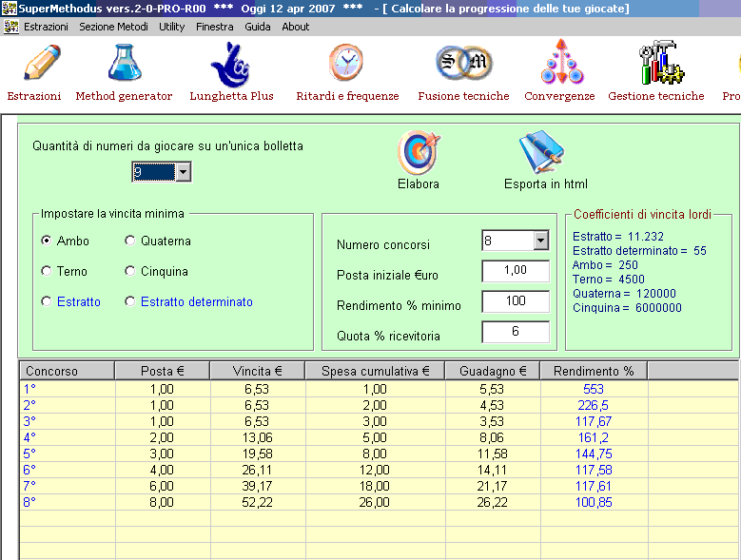The height and width of the screenshot is (560, 741).
Task: Click concorso row 8° cell
Action: click(68, 502)
